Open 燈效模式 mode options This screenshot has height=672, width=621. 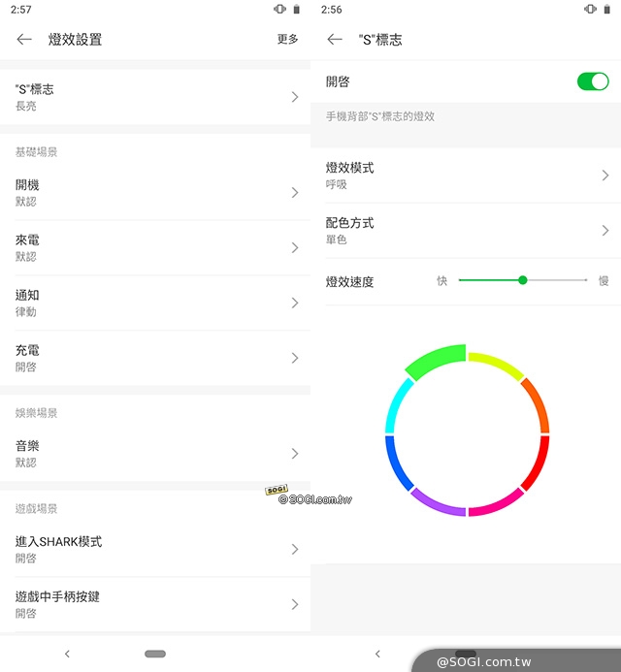pos(466,176)
